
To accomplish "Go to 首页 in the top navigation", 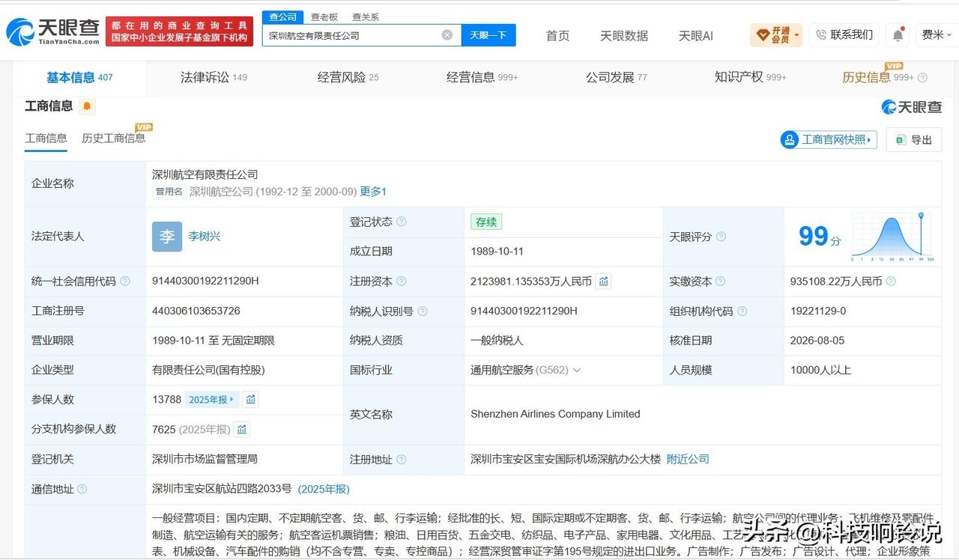I will click(x=557, y=35).
